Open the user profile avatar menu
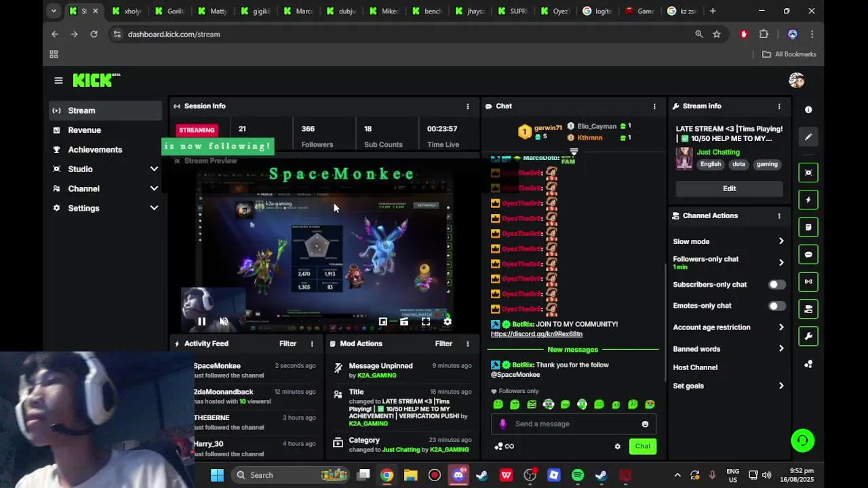 pyautogui.click(x=796, y=80)
